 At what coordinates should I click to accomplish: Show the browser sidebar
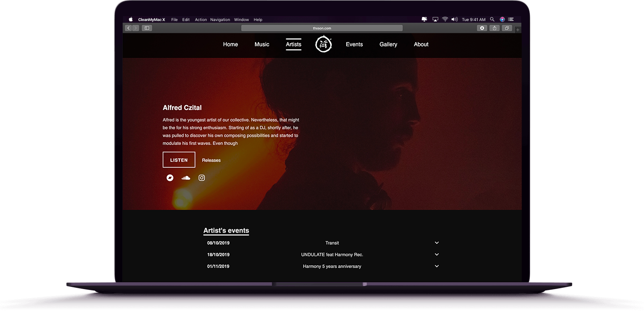tap(147, 28)
